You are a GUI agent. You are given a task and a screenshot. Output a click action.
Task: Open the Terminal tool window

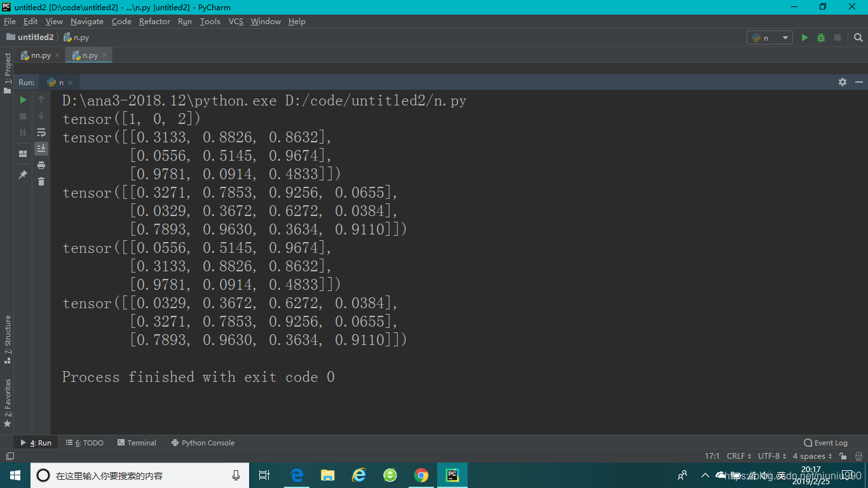coord(137,443)
